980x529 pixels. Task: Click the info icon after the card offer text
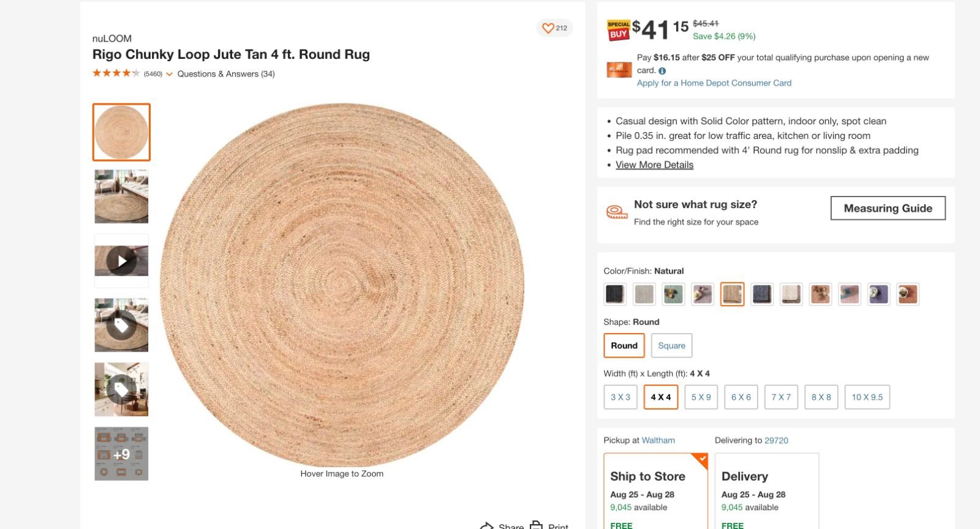(663, 70)
